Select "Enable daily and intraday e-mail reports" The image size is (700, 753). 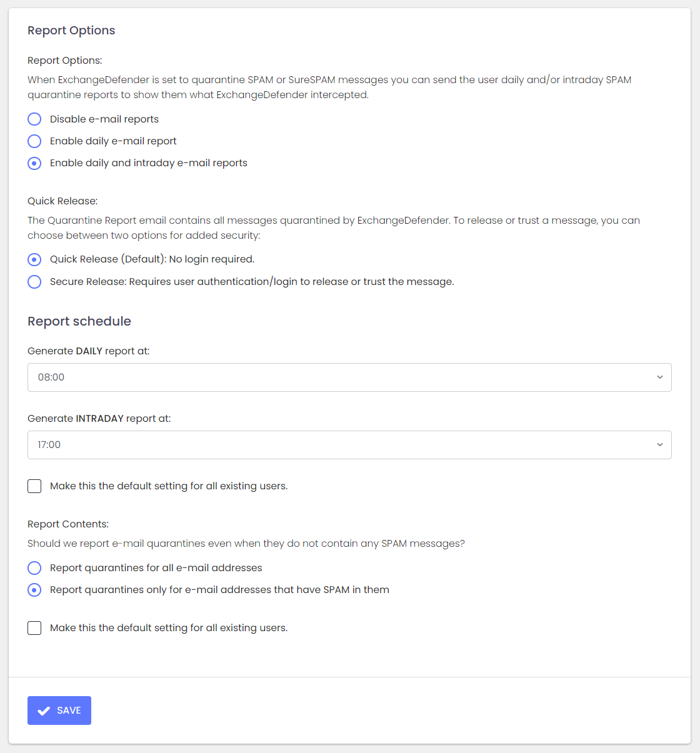click(34, 163)
